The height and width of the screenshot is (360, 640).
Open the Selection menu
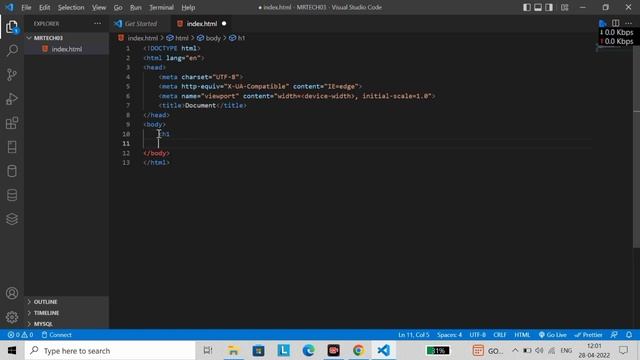click(x=71, y=7)
